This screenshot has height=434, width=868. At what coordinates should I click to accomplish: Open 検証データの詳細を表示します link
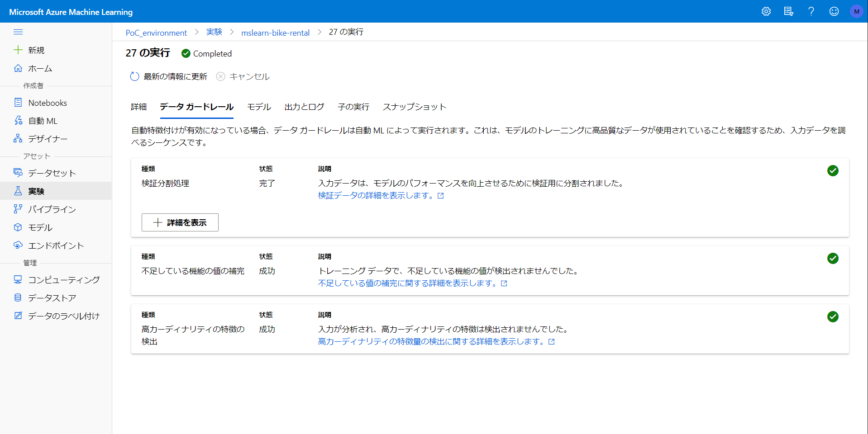coord(381,195)
